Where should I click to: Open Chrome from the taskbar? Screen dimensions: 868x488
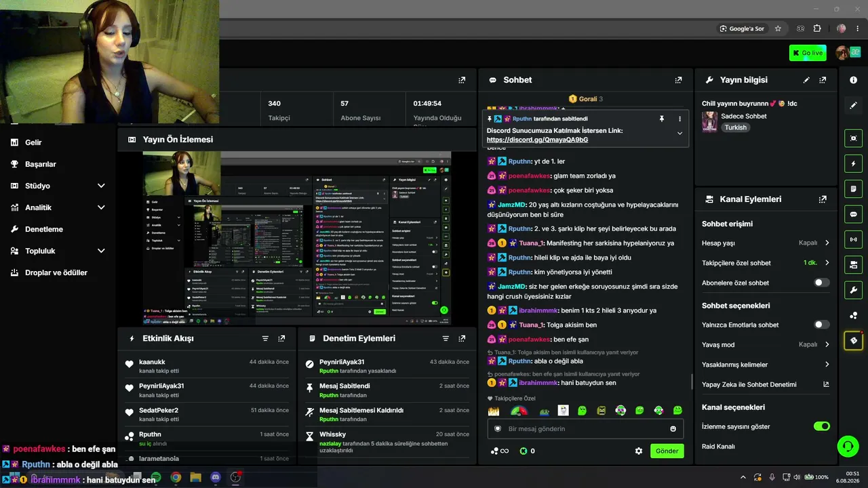(176, 477)
